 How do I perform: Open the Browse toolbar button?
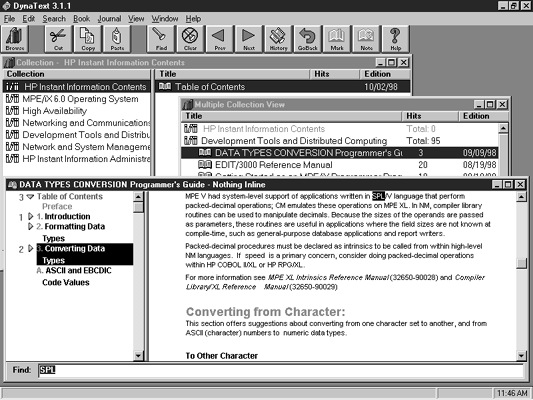(x=15, y=39)
